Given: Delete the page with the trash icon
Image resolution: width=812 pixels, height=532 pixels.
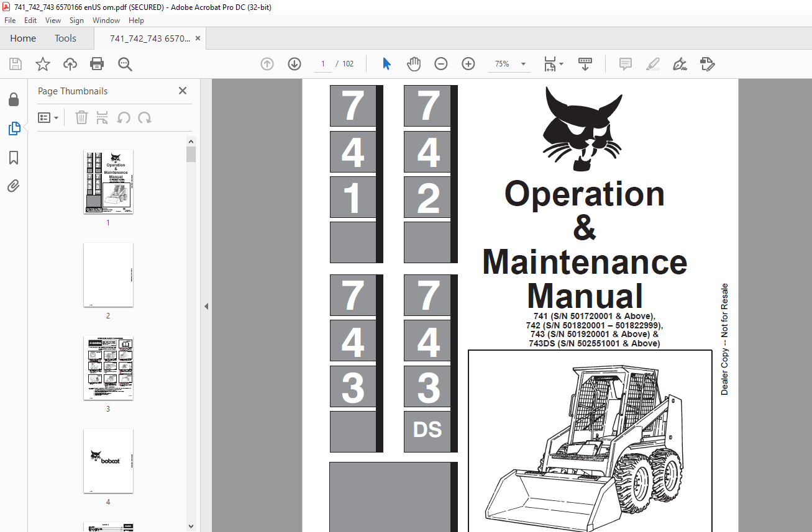Looking at the screenshot, I should [x=81, y=117].
